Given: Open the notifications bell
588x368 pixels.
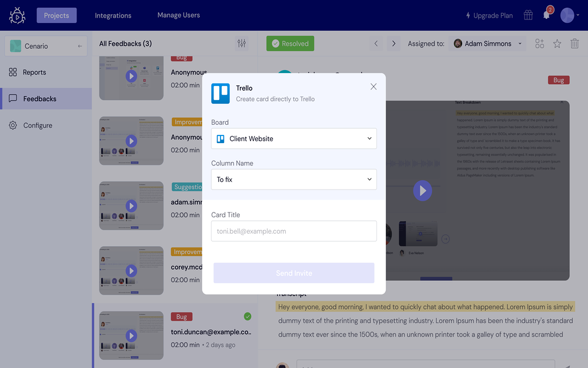Looking at the screenshot, I should [x=546, y=15].
